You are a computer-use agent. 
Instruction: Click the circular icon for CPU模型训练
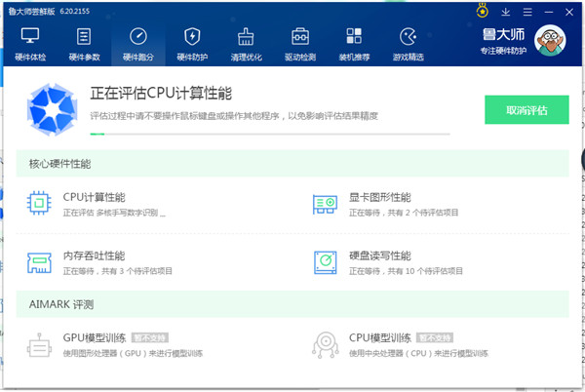pos(326,345)
